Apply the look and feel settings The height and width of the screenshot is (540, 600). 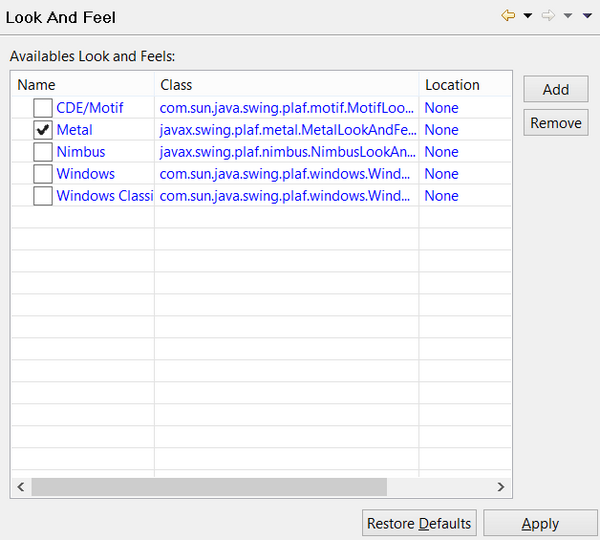(x=540, y=523)
